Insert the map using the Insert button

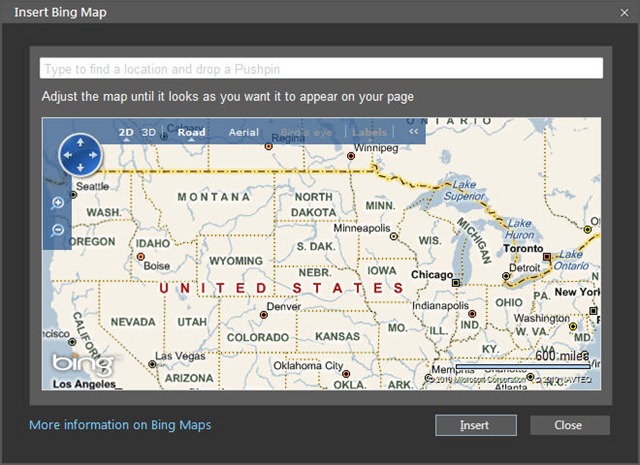coord(476,425)
